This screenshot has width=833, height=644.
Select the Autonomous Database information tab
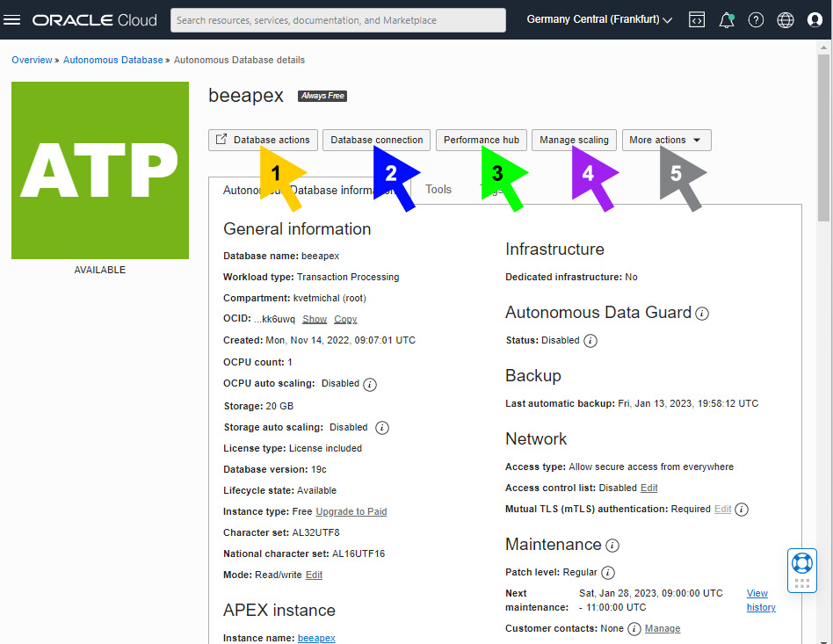tap(308, 191)
